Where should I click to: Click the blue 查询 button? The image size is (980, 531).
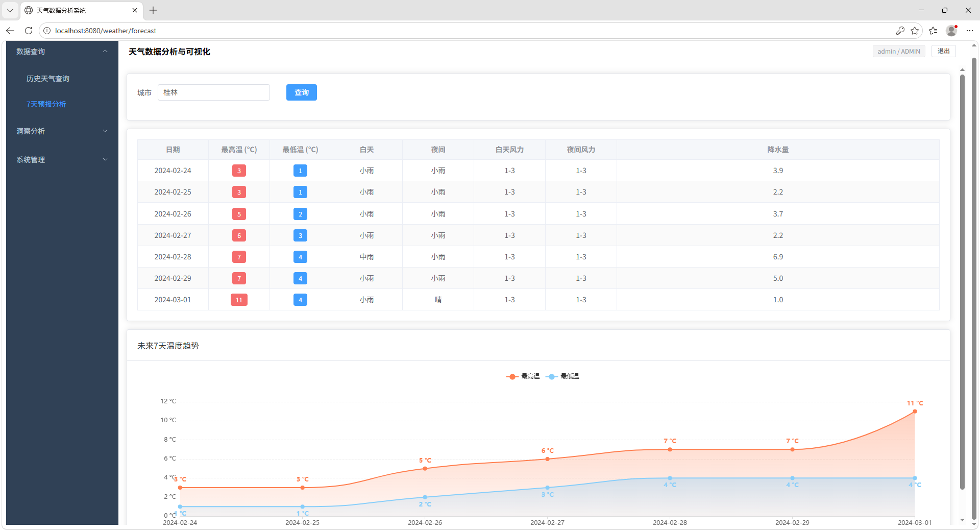click(301, 92)
